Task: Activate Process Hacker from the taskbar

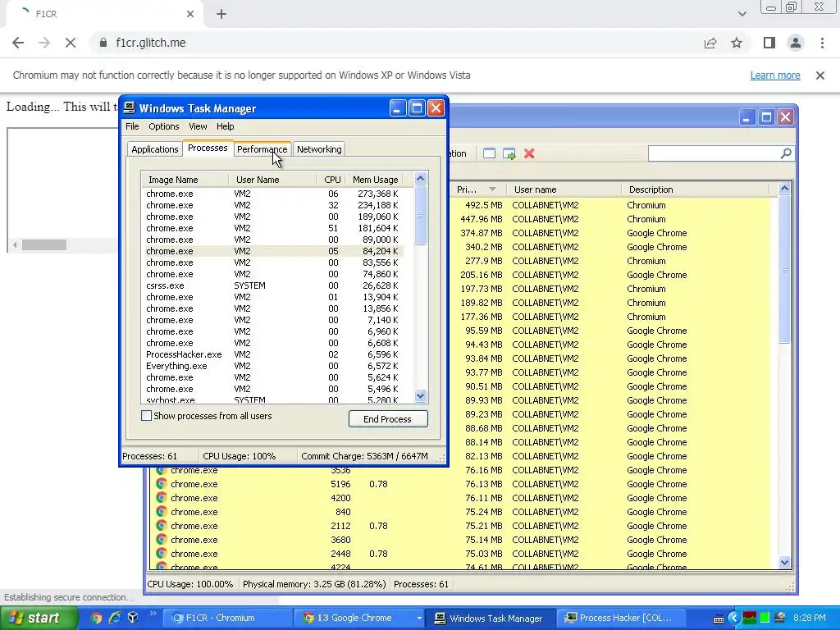Action: (x=622, y=618)
